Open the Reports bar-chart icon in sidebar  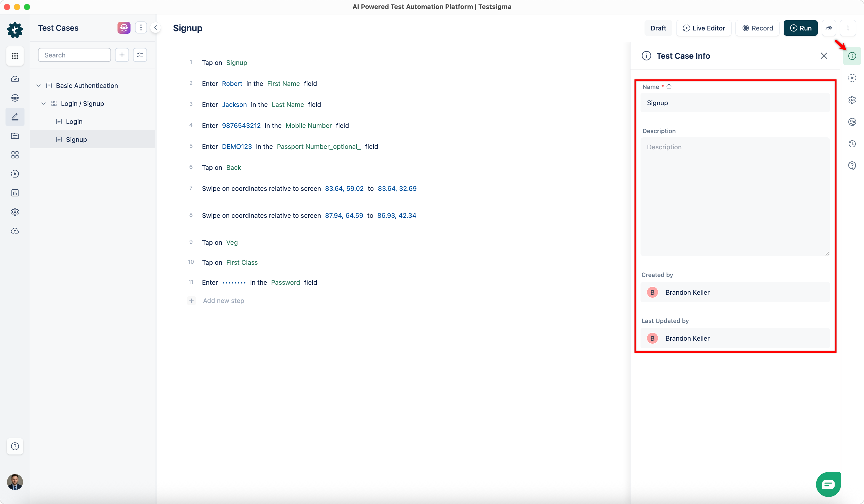(x=15, y=193)
